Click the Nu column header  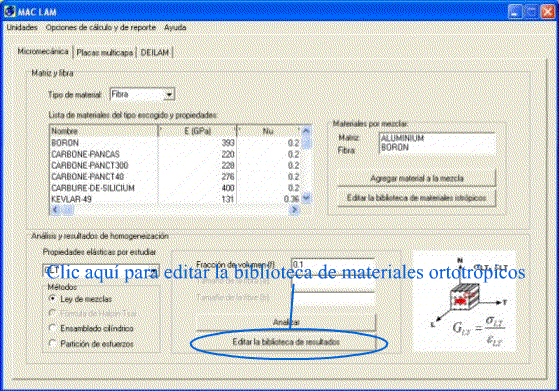point(269,131)
